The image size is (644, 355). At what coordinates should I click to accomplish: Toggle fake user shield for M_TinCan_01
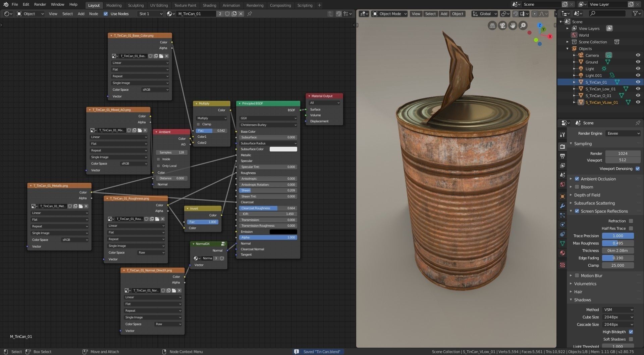pos(227,14)
